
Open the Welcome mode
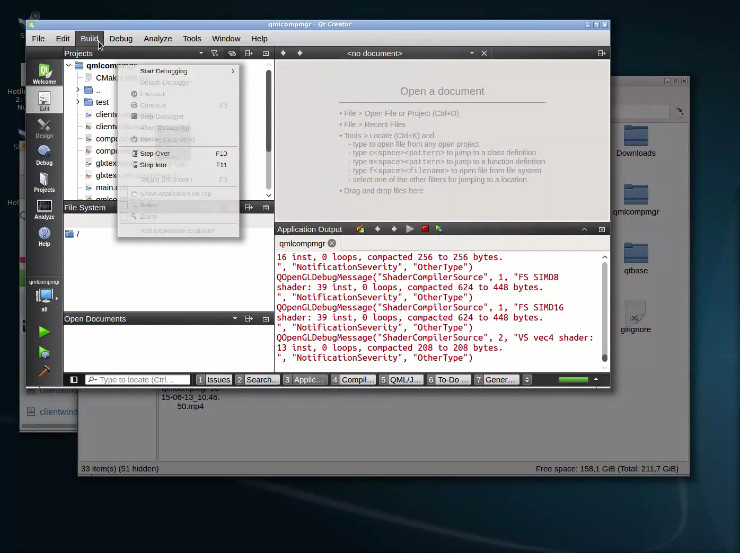click(44, 73)
